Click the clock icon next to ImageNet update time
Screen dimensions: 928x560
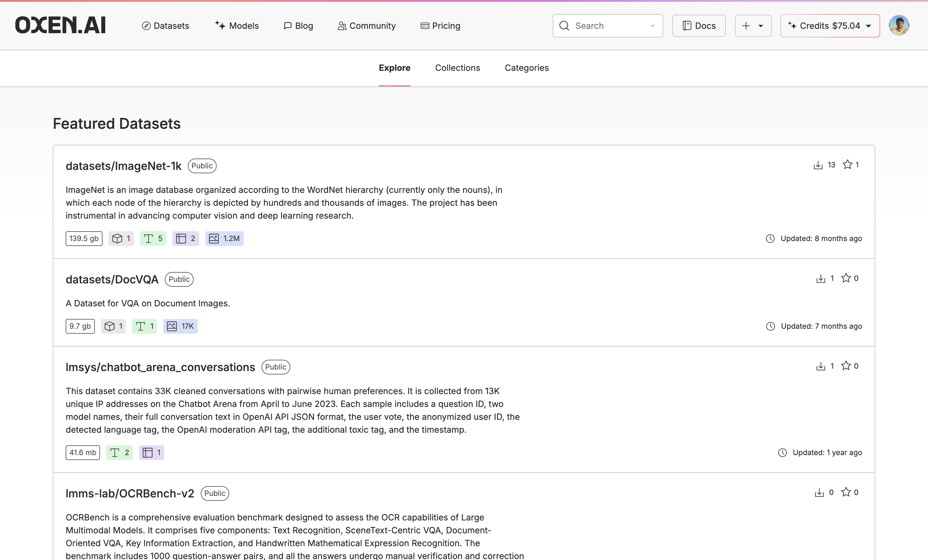point(770,238)
